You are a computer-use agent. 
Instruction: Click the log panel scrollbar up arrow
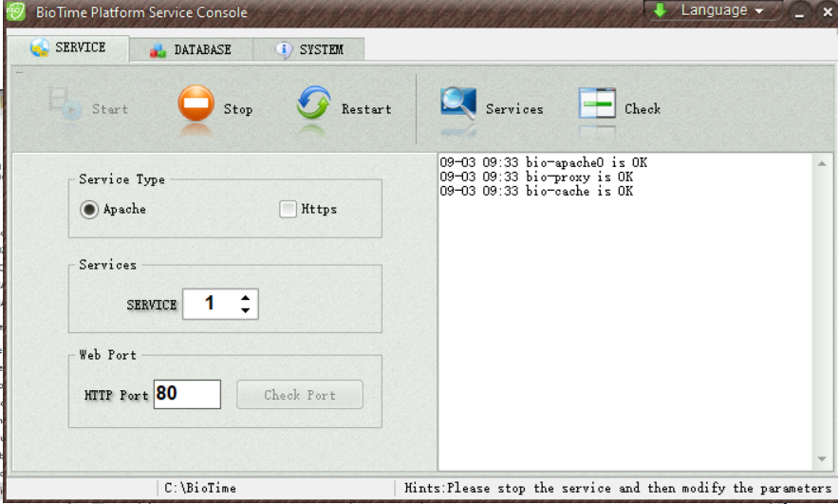tap(822, 163)
